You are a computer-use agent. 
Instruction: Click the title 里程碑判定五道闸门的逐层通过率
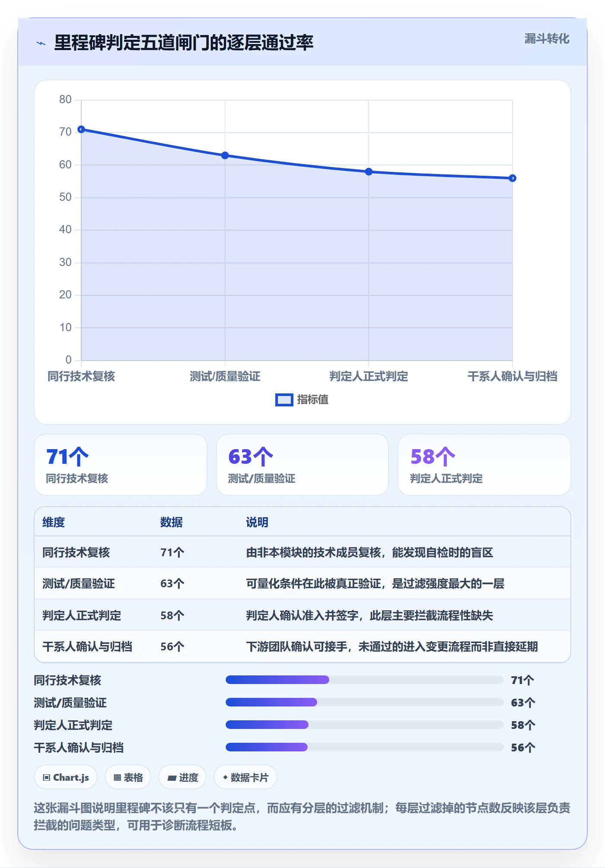click(184, 43)
